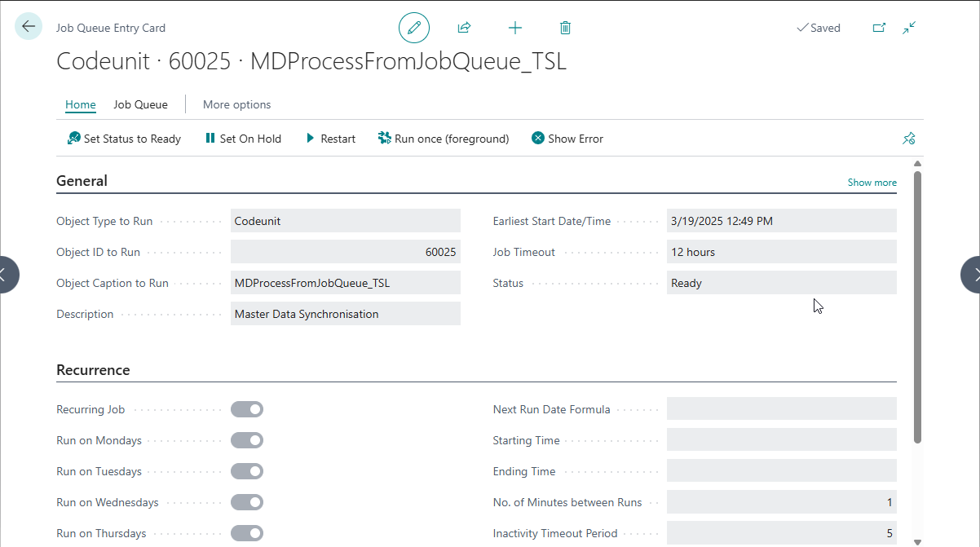980x547 pixels.
Task: Toggle Run on Thursdays switch
Action: click(x=247, y=533)
